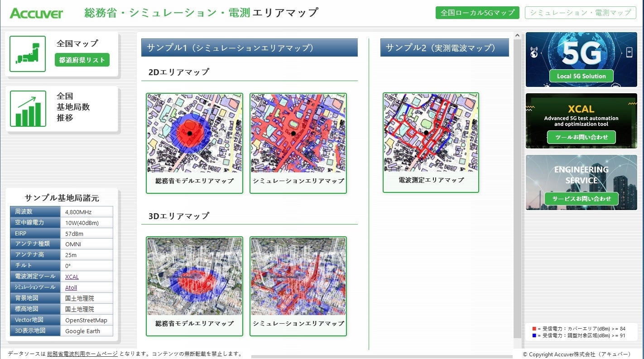
Task: Click the XCAL 5G test automation banner
Action: [x=581, y=120]
